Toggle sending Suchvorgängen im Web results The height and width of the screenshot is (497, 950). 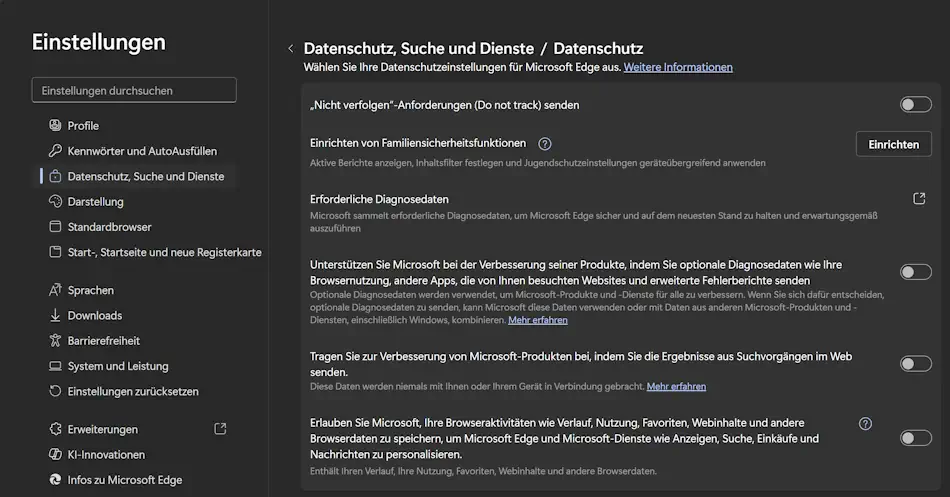click(x=915, y=364)
